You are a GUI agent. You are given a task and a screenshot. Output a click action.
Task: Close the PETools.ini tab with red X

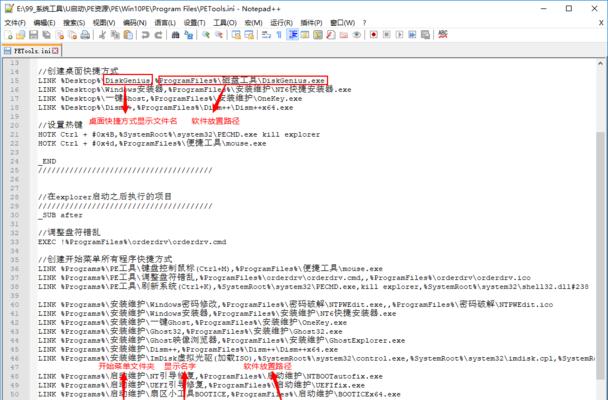[x=55, y=51]
